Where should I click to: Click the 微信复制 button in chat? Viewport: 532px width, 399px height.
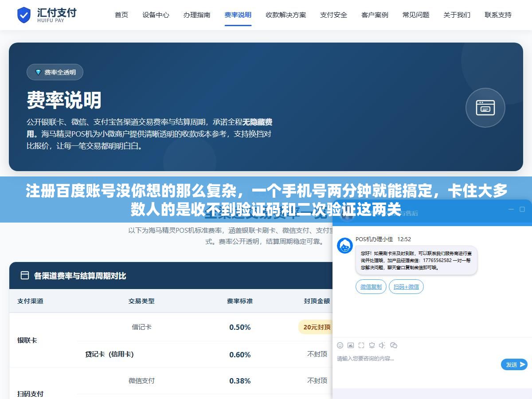pos(371,287)
